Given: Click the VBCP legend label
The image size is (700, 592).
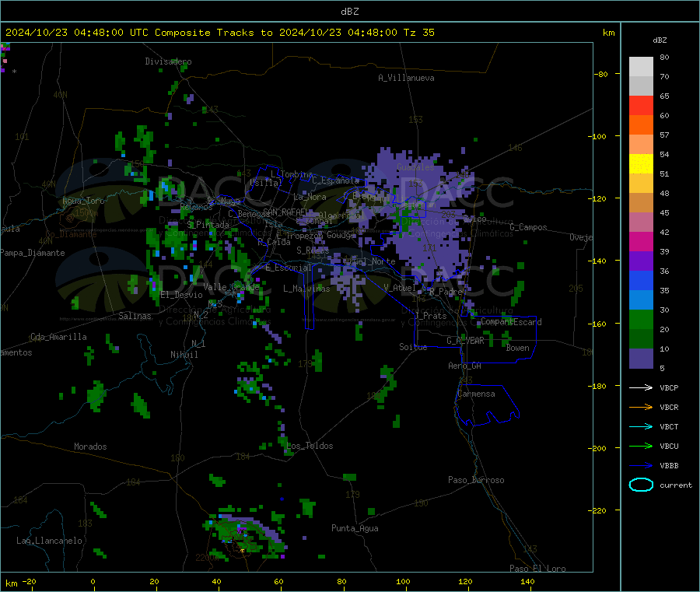Looking at the screenshot, I should (669, 387).
